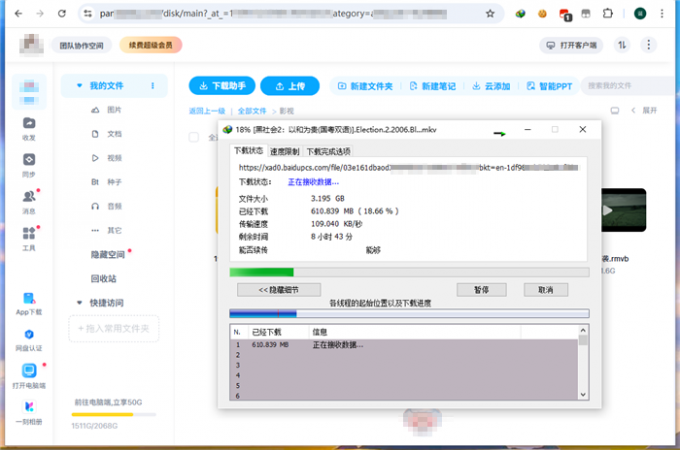The width and height of the screenshot is (680, 450).
Task: Click the browser back arrow
Action: tap(18, 13)
